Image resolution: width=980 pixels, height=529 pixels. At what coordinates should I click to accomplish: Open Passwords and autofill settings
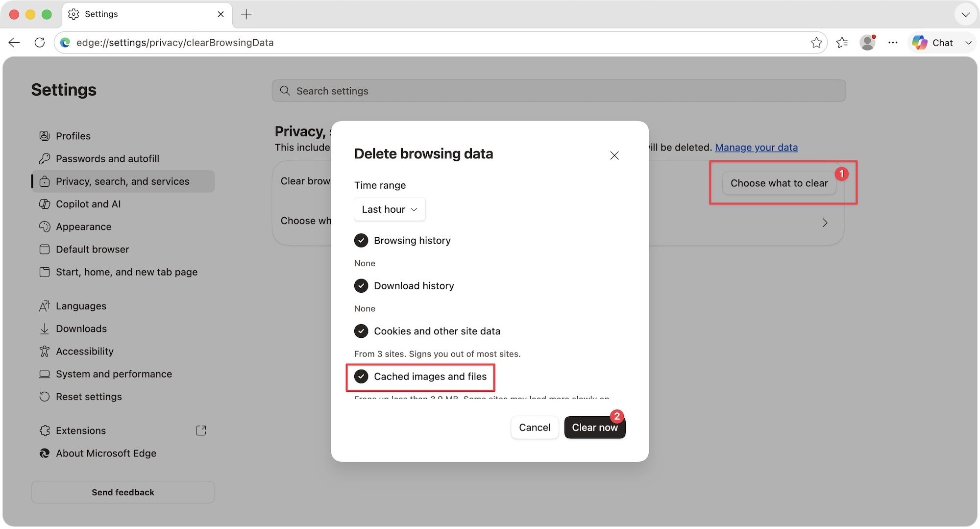click(123, 158)
